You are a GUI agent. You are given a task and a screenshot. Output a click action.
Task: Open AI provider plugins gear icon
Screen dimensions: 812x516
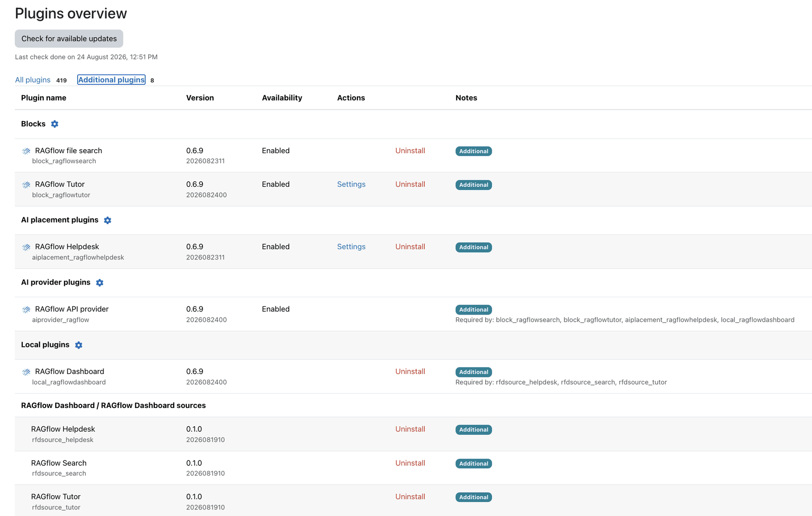coord(99,283)
